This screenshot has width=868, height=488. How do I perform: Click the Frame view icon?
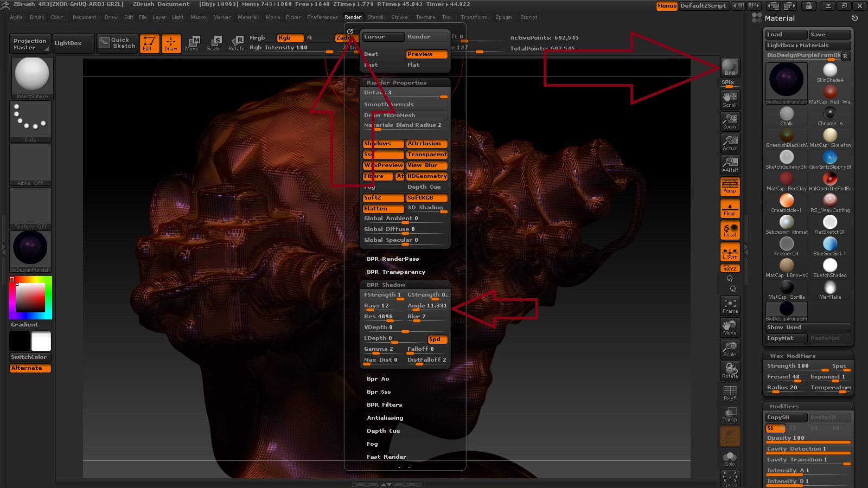click(730, 306)
